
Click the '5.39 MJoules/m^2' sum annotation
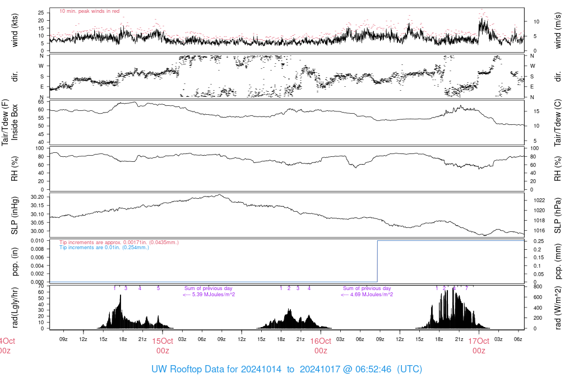[x=209, y=295]
